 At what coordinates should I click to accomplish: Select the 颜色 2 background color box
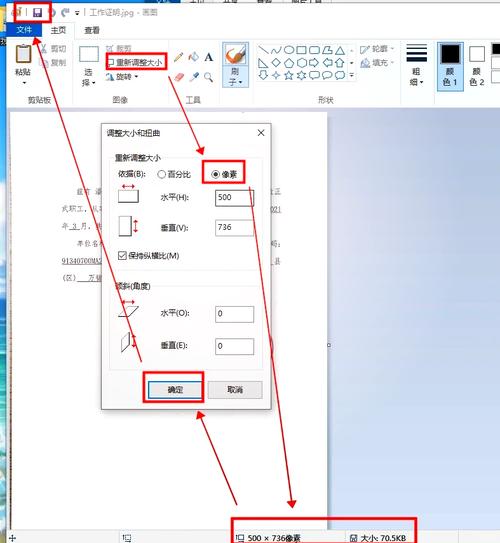[x=477, y=66]
